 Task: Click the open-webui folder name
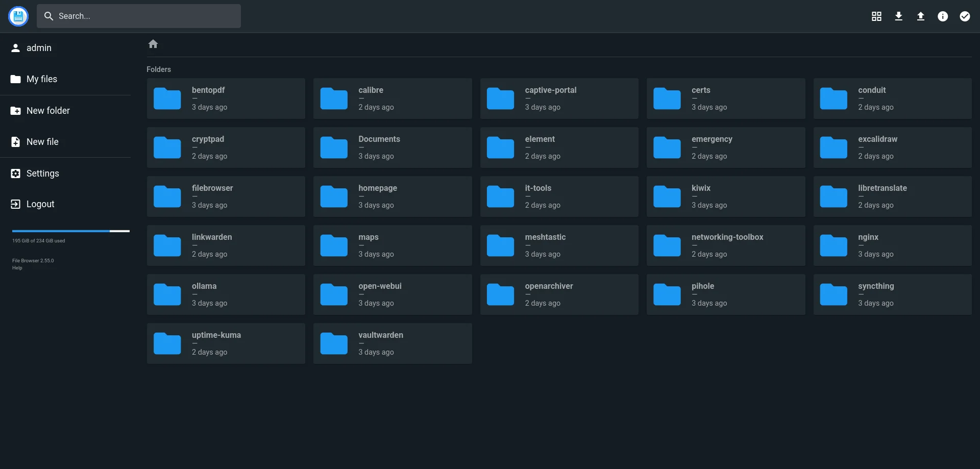coord(380,286)
